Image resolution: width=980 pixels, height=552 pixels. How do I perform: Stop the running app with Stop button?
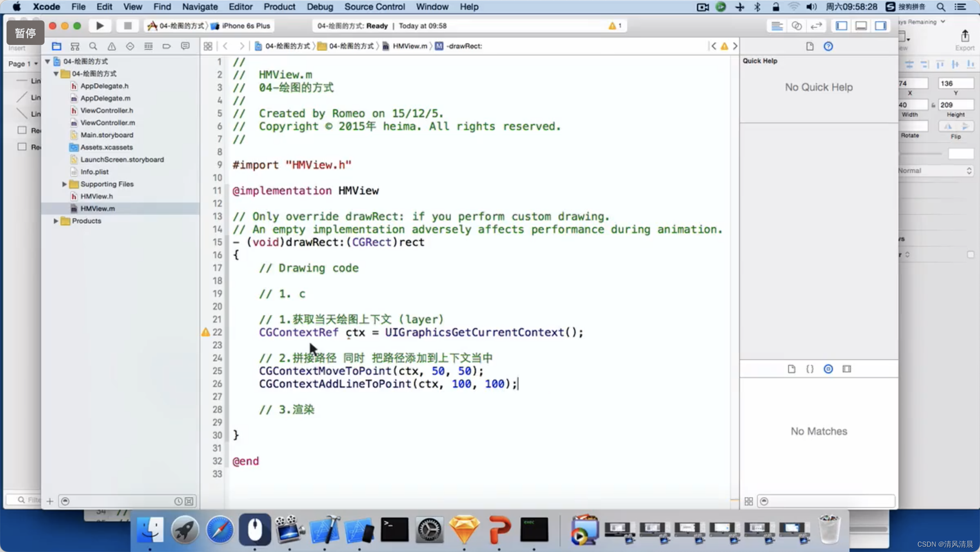(x=127, y=26)
